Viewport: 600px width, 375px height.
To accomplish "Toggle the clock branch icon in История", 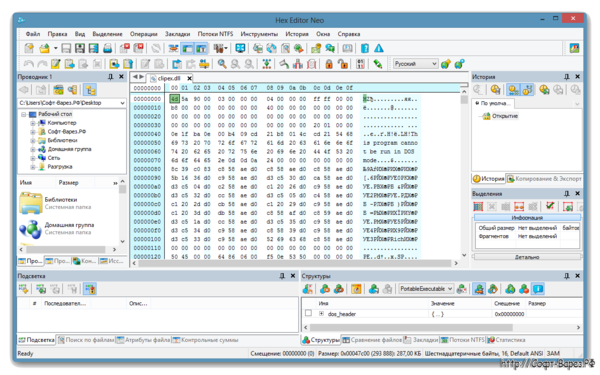I will coord(527,90).
